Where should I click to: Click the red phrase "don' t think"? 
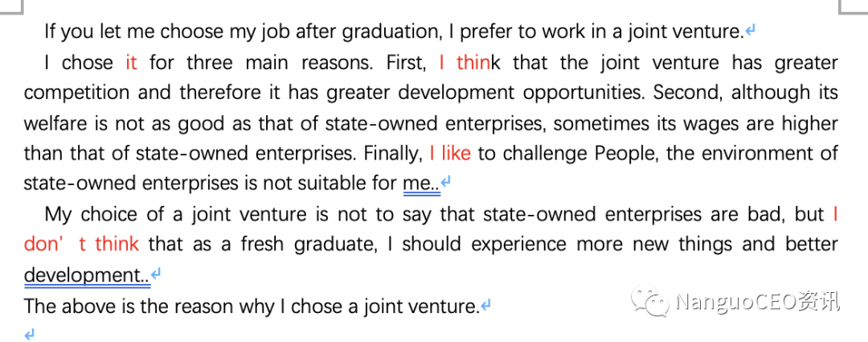coord(81,244)
